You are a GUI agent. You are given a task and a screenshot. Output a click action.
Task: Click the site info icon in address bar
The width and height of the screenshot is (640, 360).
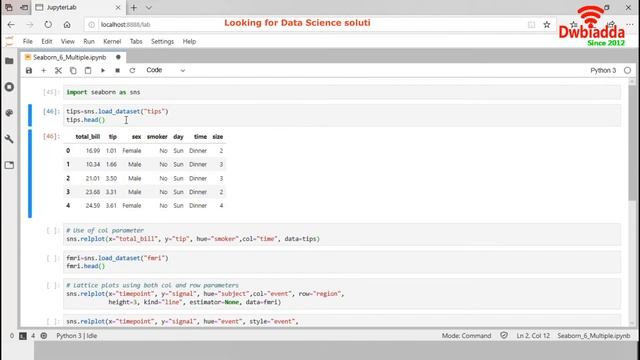[92, 25]
